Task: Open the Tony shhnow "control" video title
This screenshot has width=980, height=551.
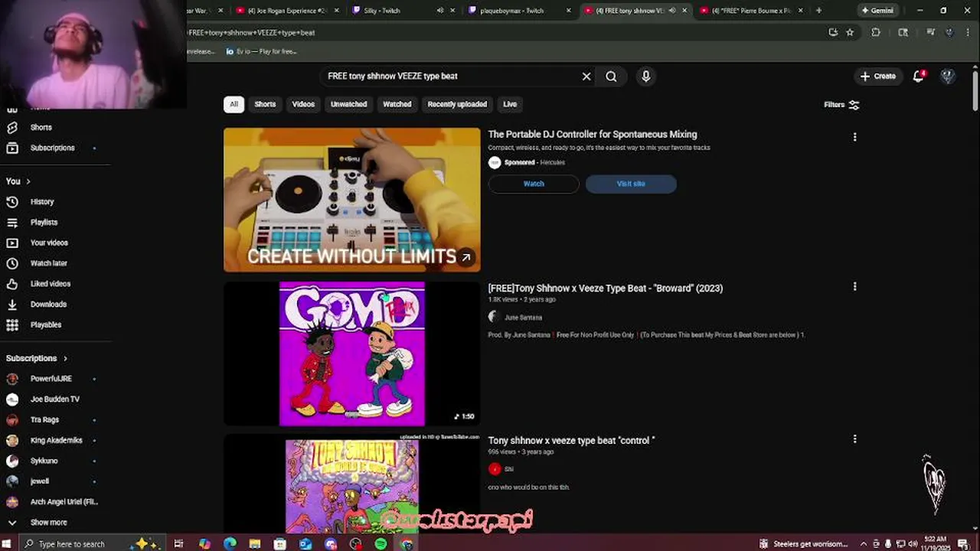Action: [571, 441]
